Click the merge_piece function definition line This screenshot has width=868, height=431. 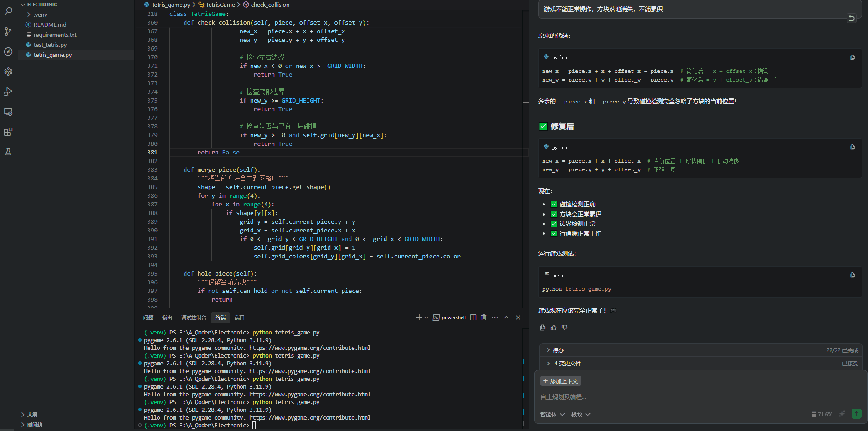(222, 170)
